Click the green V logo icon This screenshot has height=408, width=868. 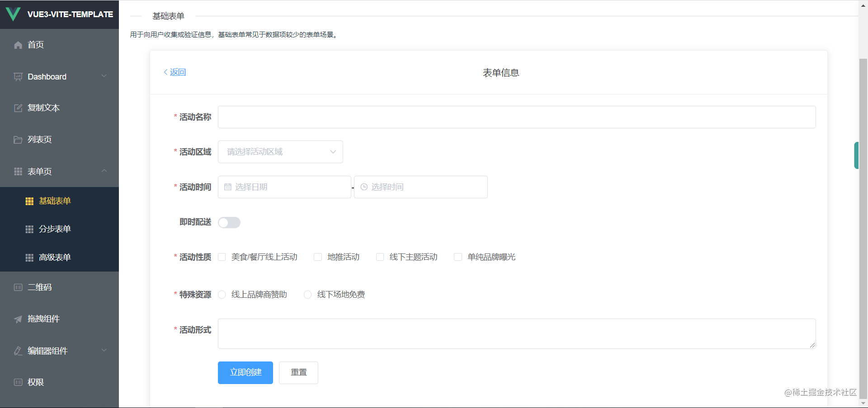[x=13, y=14]
